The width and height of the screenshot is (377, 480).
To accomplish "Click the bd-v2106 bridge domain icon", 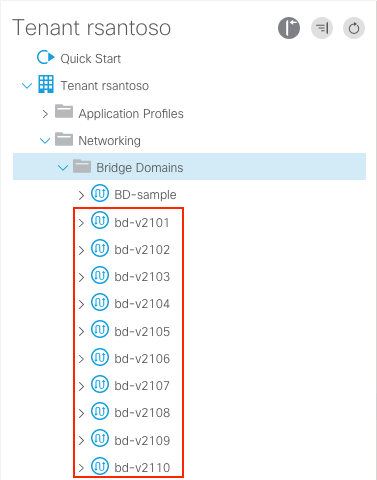I will [x=100, y=357].
